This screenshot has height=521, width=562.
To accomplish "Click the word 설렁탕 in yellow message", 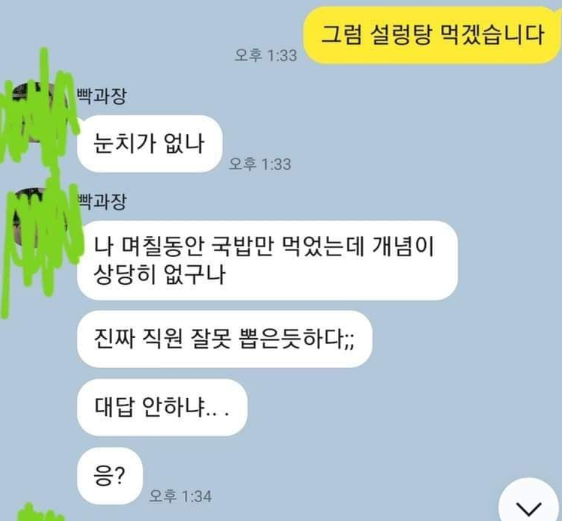I will (399, 35).
